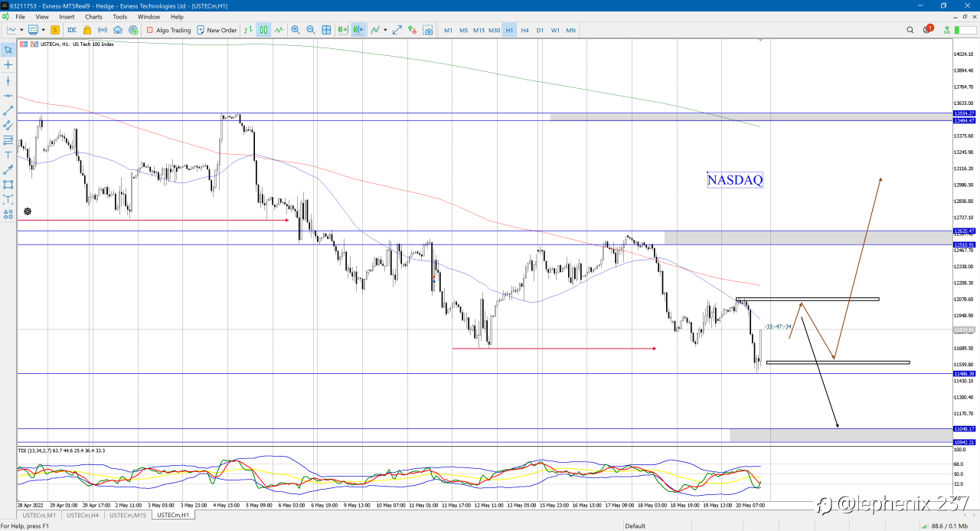The width and height of the screenshot is (980, 531).
Task: Click the zoom out magnifier
Action: coord(311,30)
